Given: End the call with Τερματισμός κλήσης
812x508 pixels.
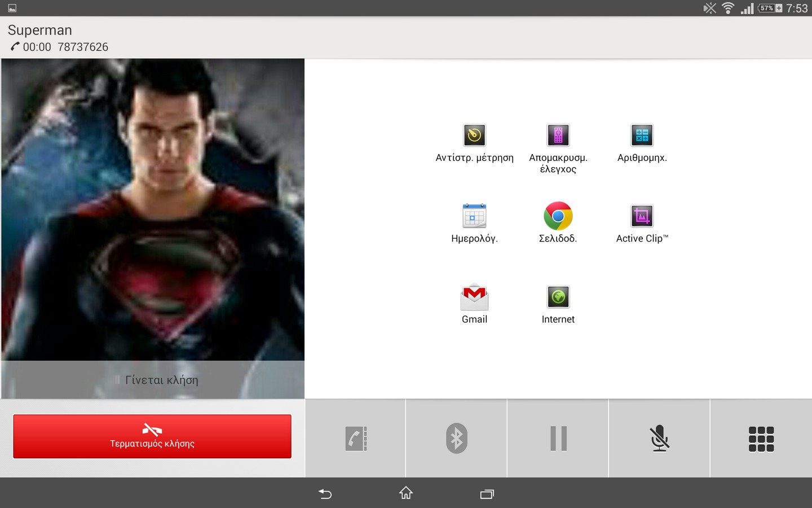Looking at the screenshot, I should 152,436.
